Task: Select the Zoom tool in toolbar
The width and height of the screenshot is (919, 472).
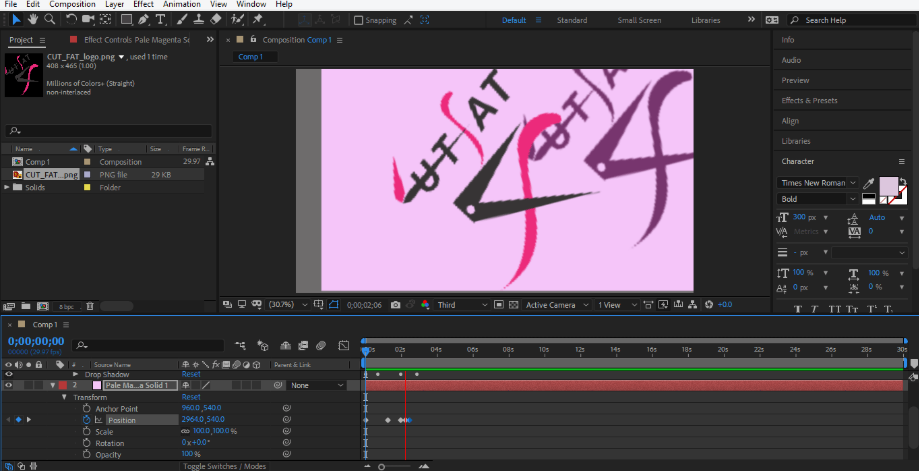Action: click(50, 19)
